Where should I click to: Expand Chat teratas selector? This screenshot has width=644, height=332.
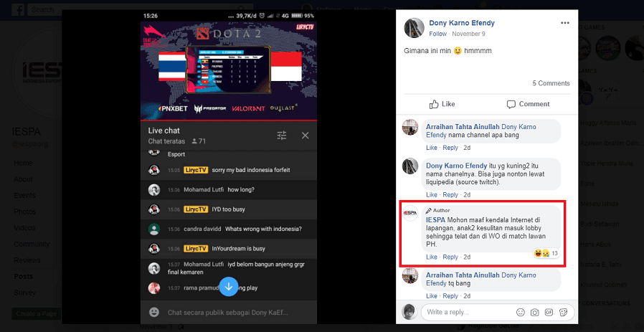(167, 141)
